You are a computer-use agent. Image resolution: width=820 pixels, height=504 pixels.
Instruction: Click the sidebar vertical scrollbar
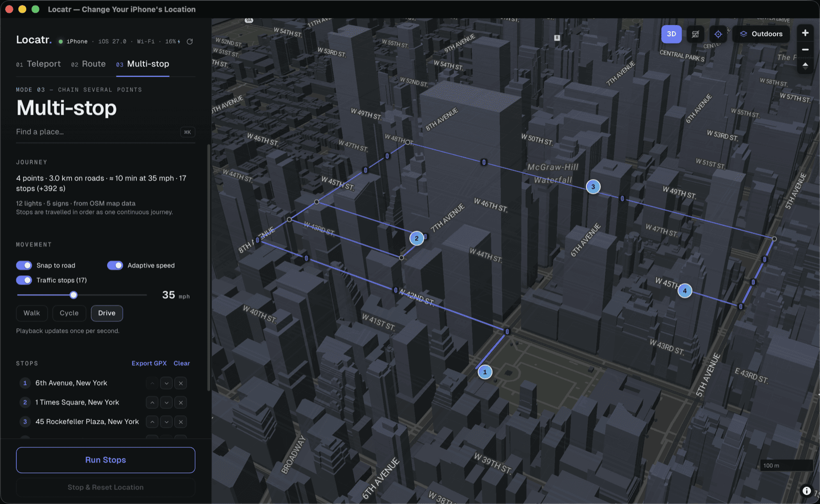(x=209, y=266)
